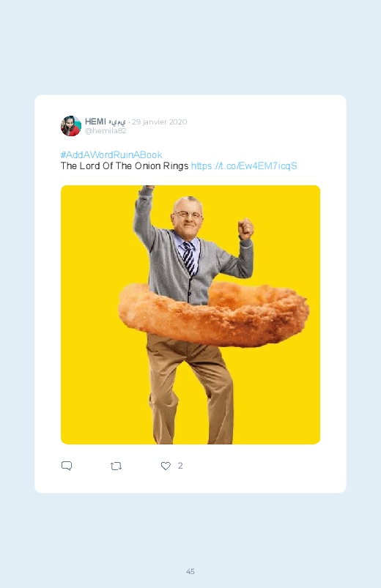
Task: Click the man's raised fist near his head
Action: [x=246, y=228]
